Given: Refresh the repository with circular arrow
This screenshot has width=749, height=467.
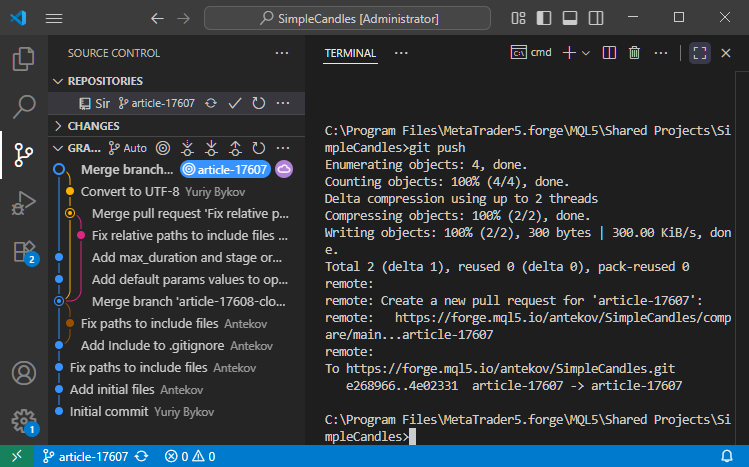Looking at the screenshot, I should coord(259,103).
